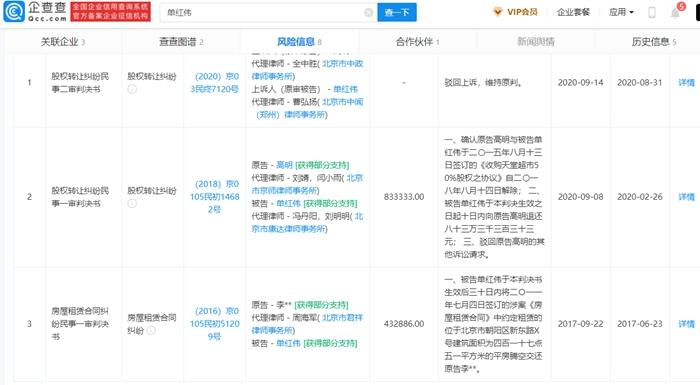Screen dimensions: 700x385
Task: Select 房屋租赁合同纠纷民事一审判决书 title
Action: pos(80,323)
